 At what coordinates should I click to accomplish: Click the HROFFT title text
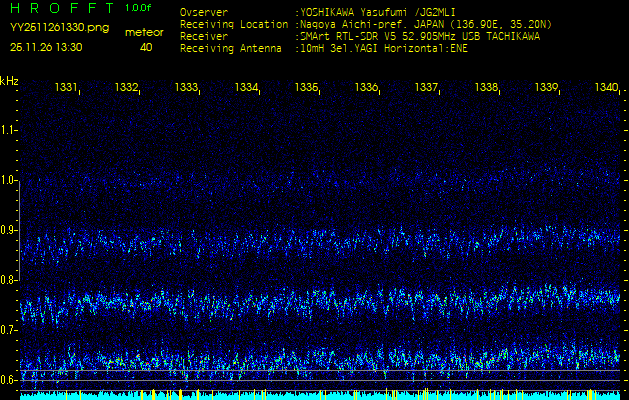(60, 8)
